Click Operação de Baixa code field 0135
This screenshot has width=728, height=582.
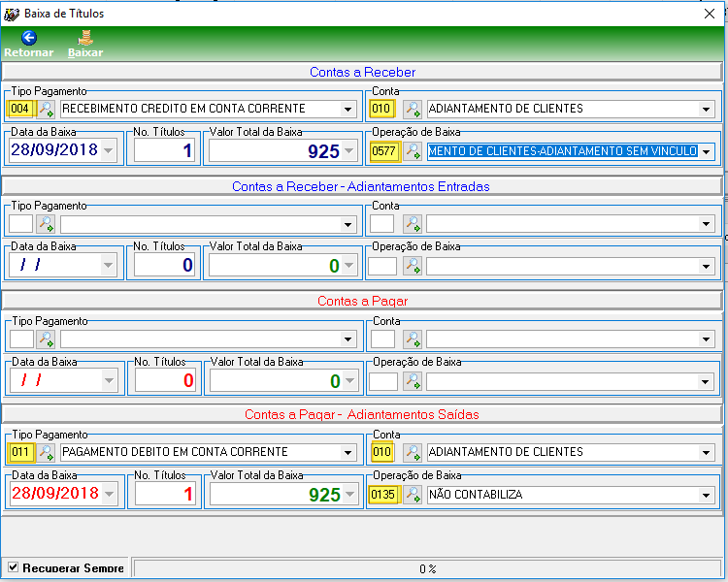pyautogui.click(x=383, y=495)
